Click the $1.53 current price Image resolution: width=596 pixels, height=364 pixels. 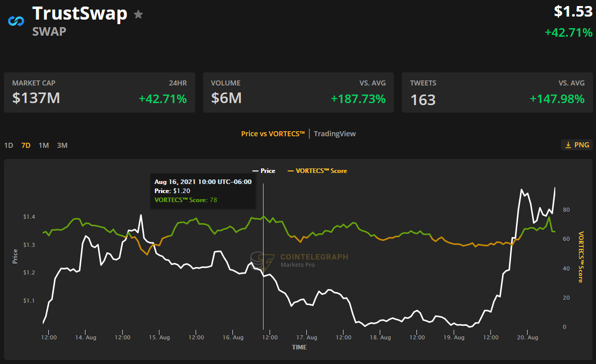click(x=573, y=12)
